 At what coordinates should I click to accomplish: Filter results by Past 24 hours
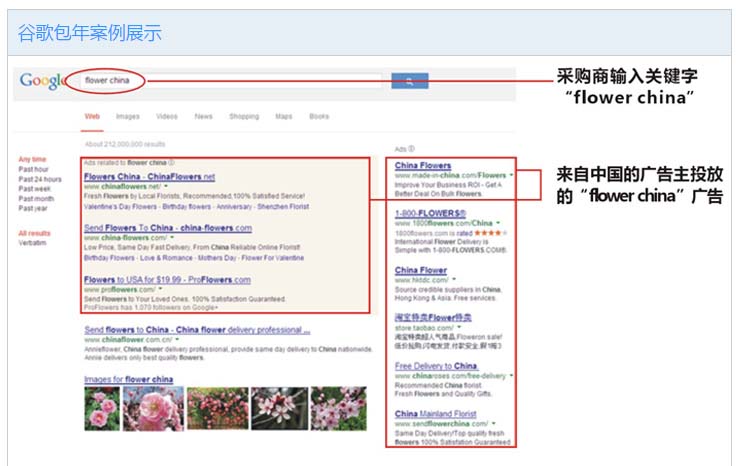coord(40,179)
